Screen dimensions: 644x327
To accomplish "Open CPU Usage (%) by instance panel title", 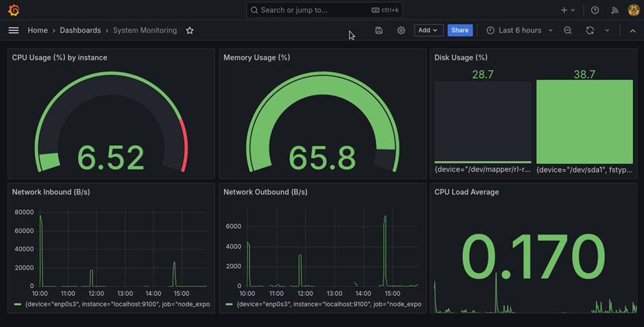I will click(60, 58).
